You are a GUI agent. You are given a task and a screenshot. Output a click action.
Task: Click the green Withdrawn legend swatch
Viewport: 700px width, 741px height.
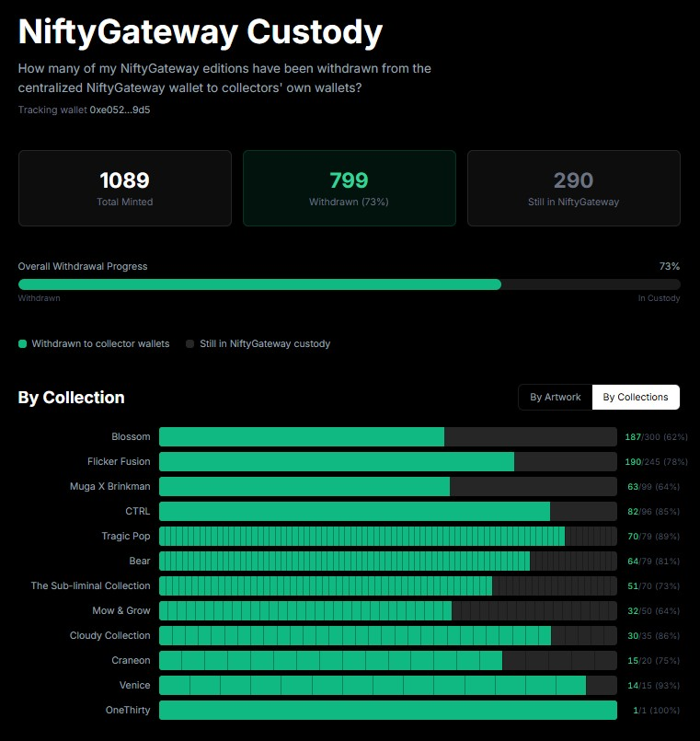coord(22,343)
